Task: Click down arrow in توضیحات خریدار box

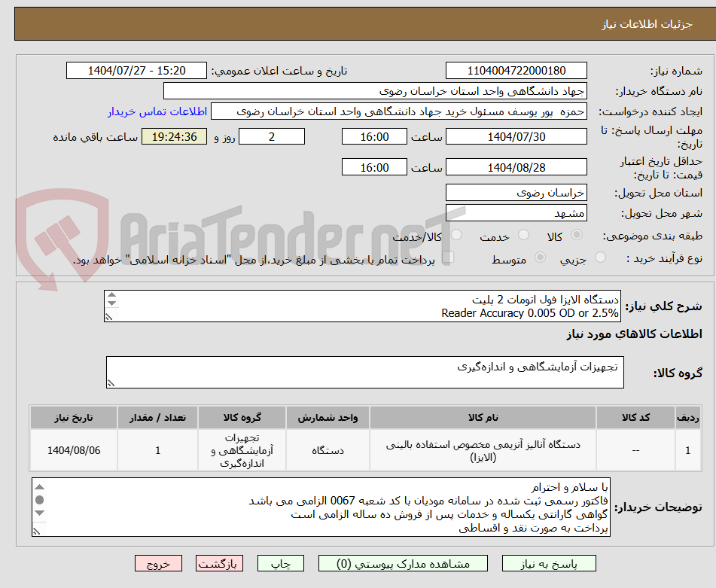Action: [x=40, y=513]
